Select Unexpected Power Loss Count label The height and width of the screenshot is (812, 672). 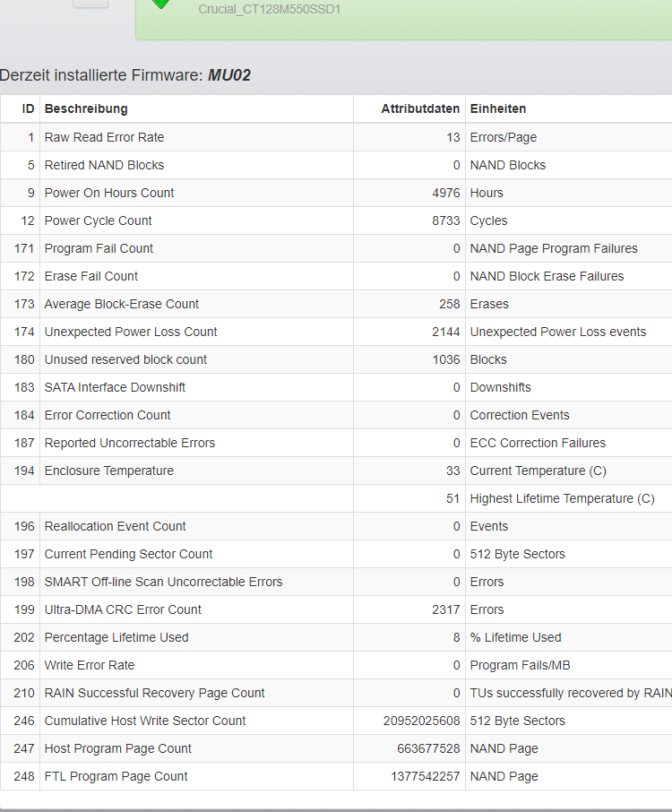point(131,332)
